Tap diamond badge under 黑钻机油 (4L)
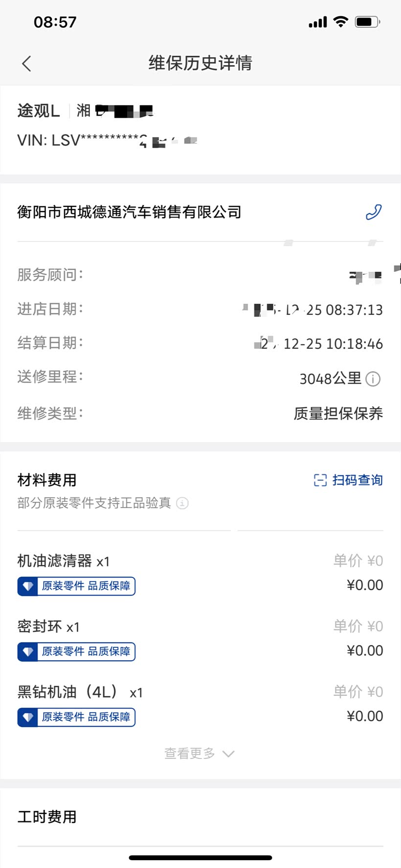 (28, 717)
